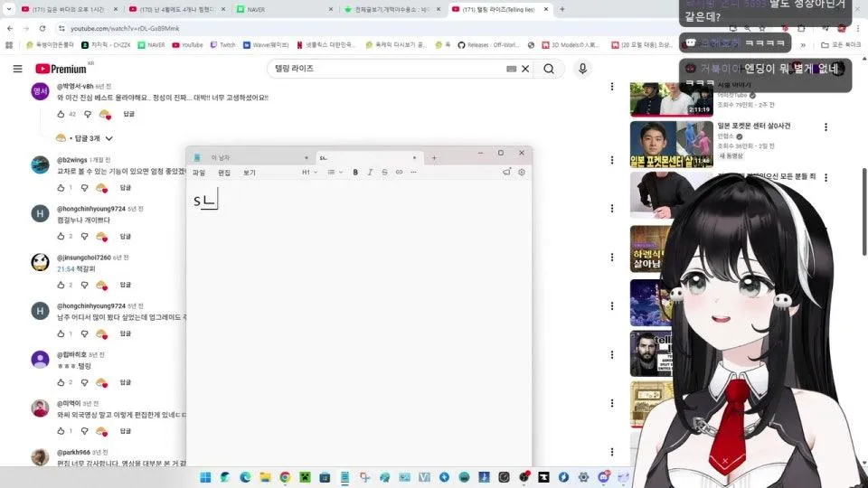The width and height of the screenshot is (868, 488).
Task: Open Notepad settings gear icon
Action: 521,172
